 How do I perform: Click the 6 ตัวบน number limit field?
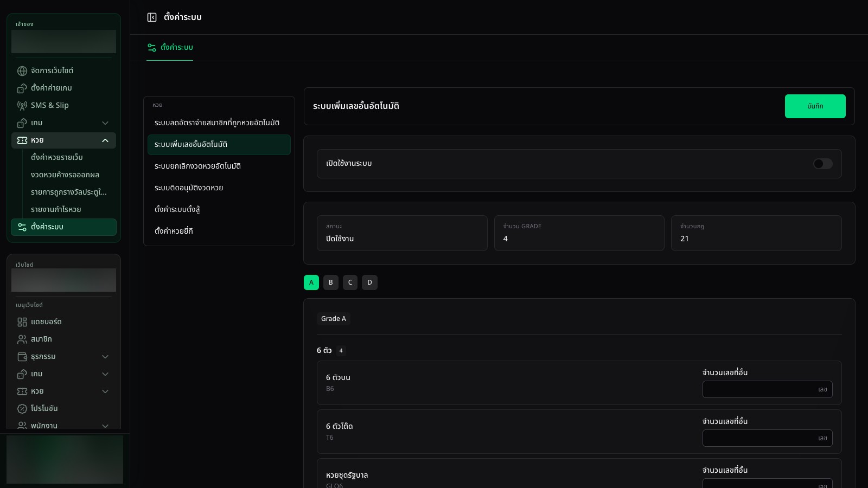[x=767, y=389]
